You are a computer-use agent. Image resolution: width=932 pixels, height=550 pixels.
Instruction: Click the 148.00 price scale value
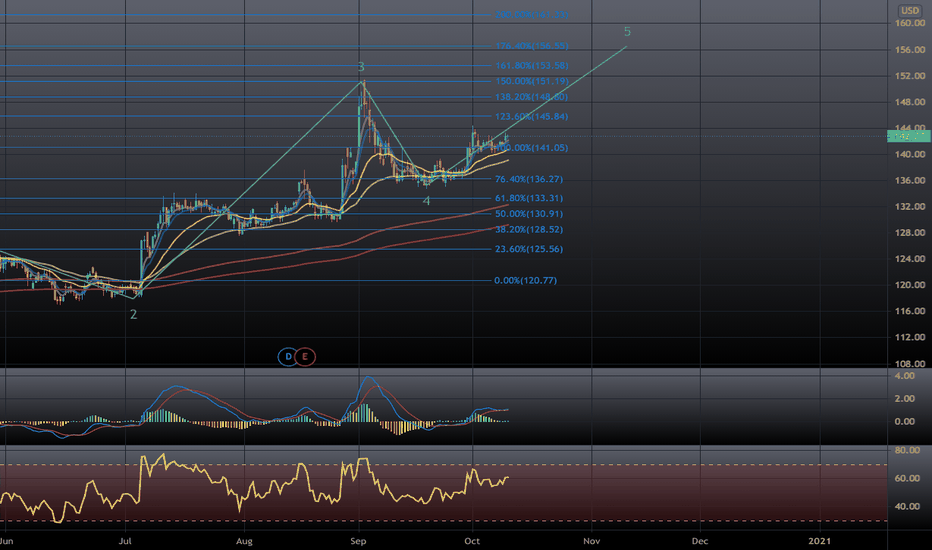910,102
